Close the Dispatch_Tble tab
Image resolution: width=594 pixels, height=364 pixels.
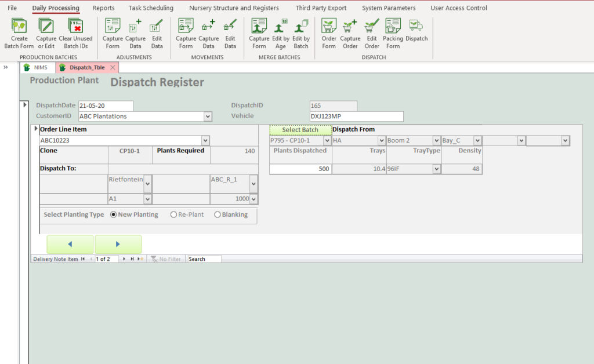[113, 67]
